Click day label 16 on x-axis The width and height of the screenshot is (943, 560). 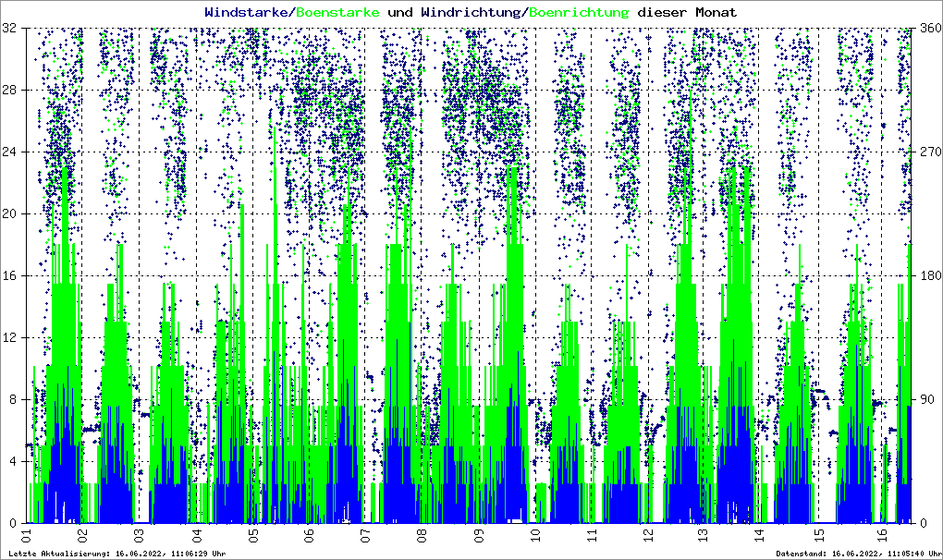(881, 533)
